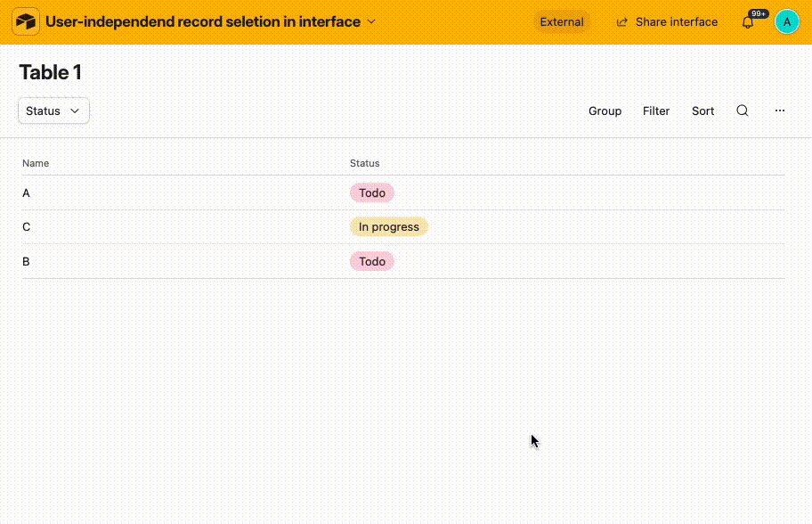Click the External badge

(561, 21)
